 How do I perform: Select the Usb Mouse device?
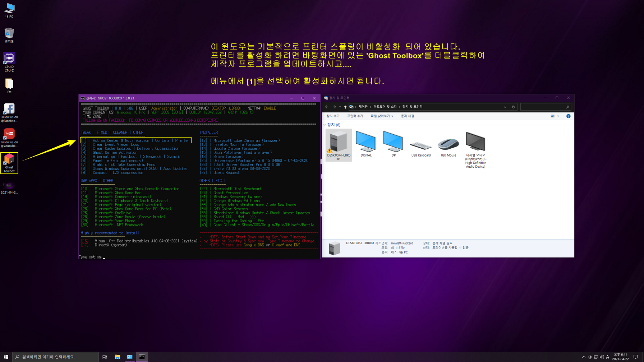coord(448,147)
